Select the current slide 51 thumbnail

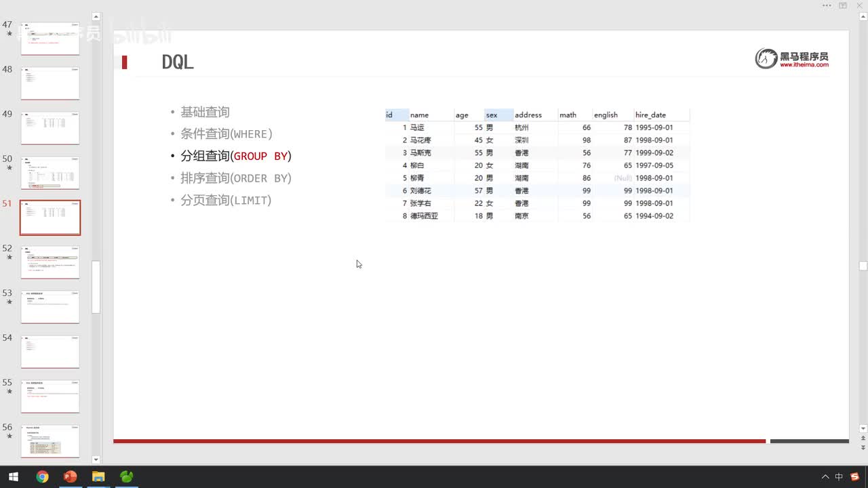tap(50, 218)
